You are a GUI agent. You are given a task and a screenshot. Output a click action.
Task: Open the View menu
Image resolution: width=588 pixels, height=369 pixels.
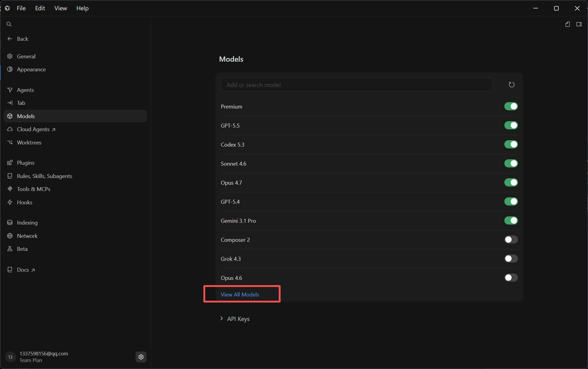click(x=61, y=8)
